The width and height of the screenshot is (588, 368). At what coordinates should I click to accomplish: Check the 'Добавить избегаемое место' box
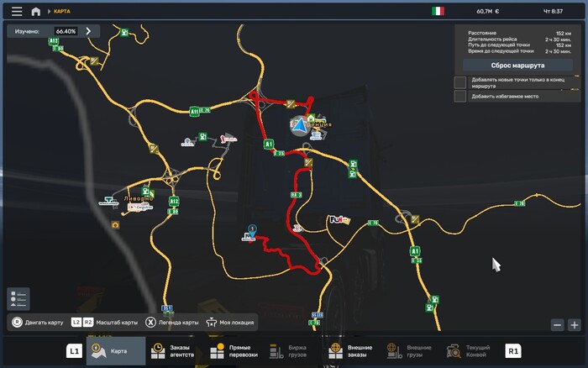pos(460,96)
